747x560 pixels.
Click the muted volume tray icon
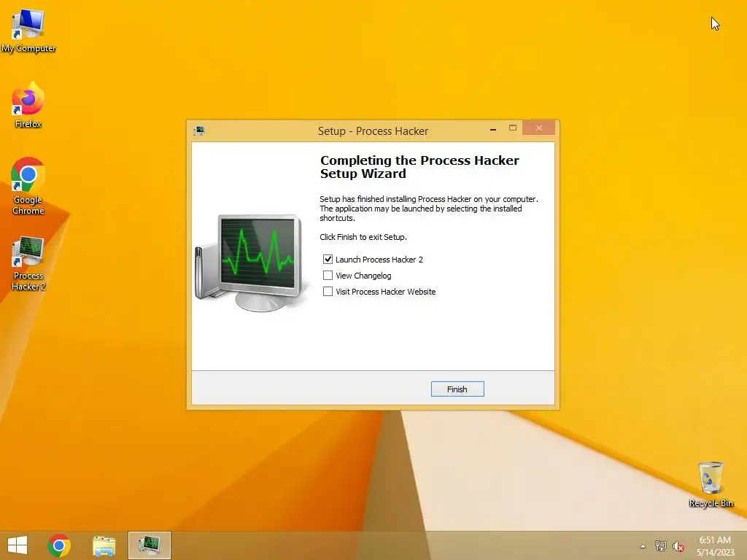(x=678, y=546)
